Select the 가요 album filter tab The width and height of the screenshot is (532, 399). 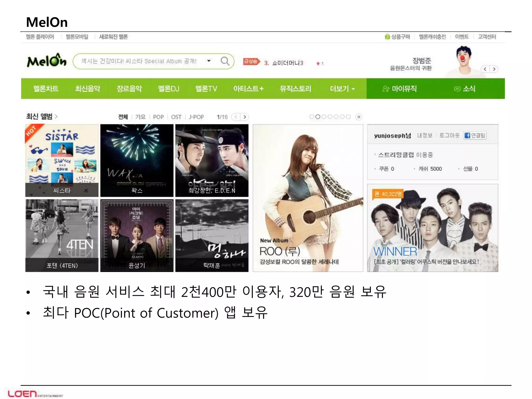pos(141,117)
